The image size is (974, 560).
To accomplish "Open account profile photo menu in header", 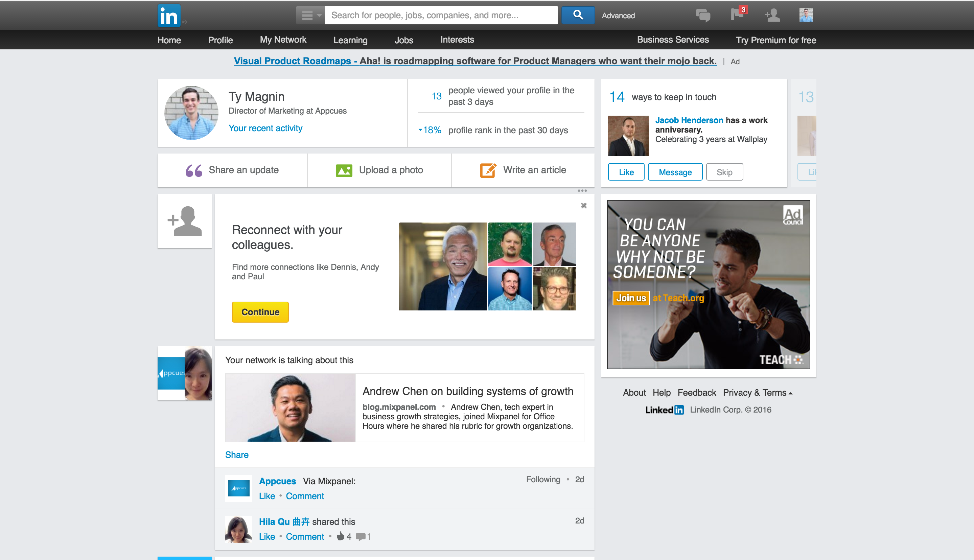I will tap(806, 15).
